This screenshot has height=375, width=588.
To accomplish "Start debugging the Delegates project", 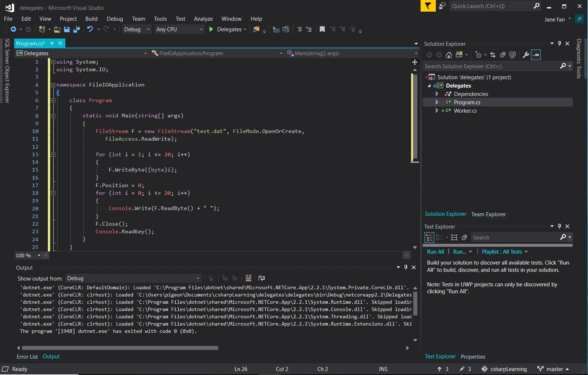I will [x=211, y=29].
